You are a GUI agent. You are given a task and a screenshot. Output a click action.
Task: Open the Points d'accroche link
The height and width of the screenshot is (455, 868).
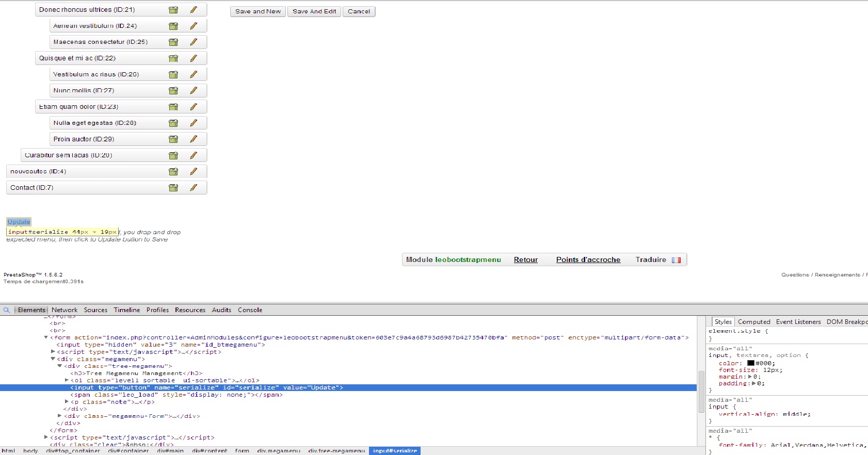point(588,259)
